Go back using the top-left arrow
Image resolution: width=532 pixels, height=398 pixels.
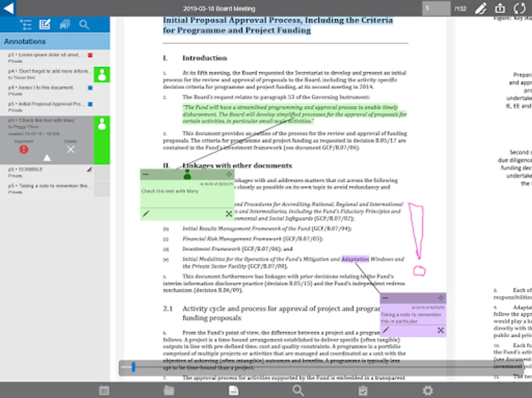tap(8, 8)
